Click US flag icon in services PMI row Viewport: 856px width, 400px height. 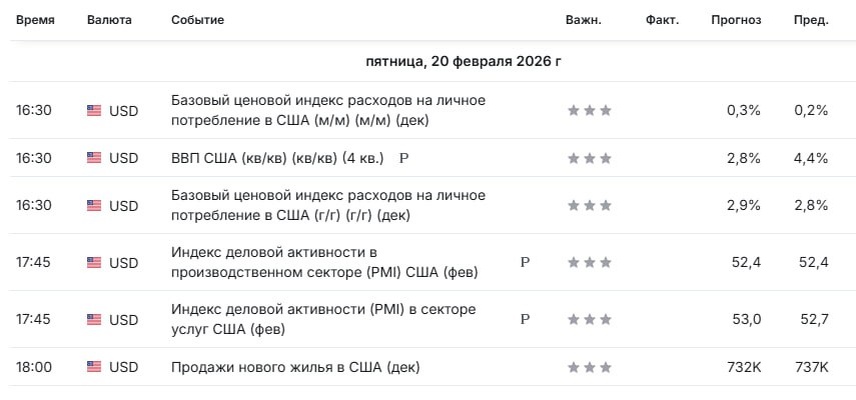[x=94, y=320]
